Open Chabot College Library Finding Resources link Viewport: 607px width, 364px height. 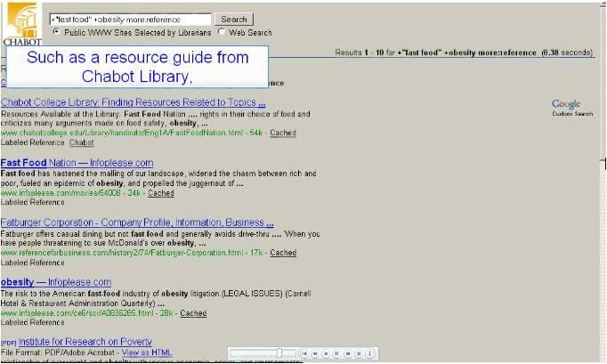pos(133,102)
